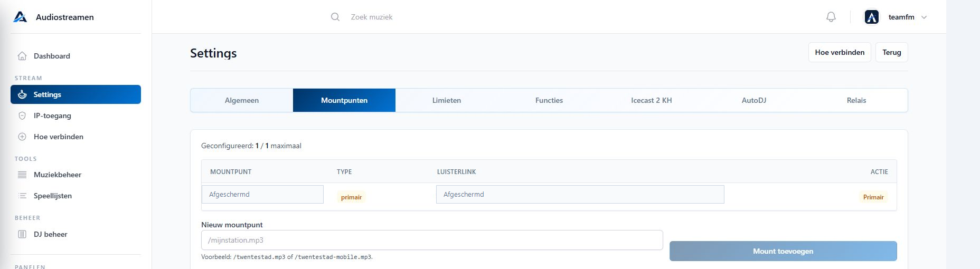The height and width of the screenshot is (269, 980).
Task: Open the Icecast 2 KH tab
Action: (652, 100)
